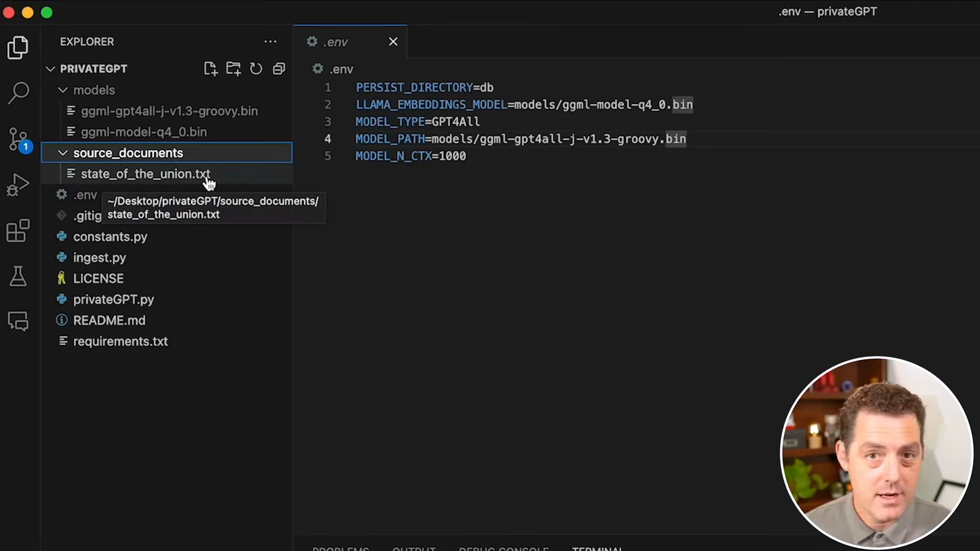The height and width of the screenshot is (551, 980).
Task: Open the chat panel icon in activity bar
Action: click(18, 321)
